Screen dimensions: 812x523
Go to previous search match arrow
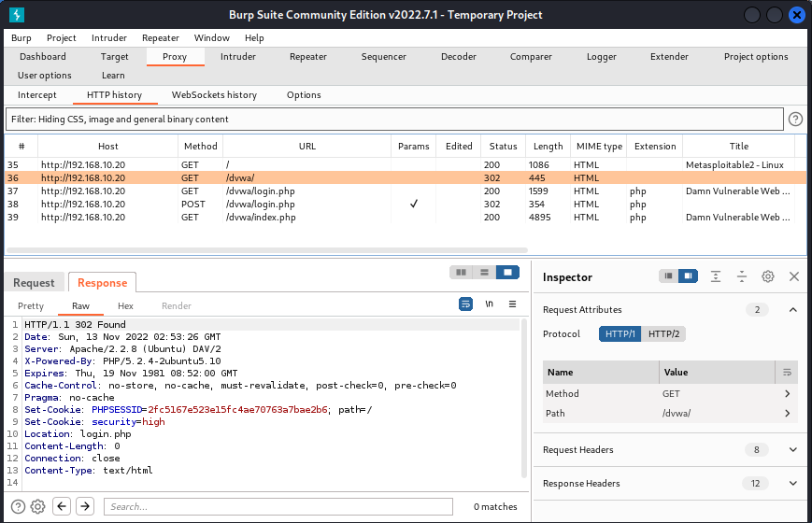coord(62,506)
